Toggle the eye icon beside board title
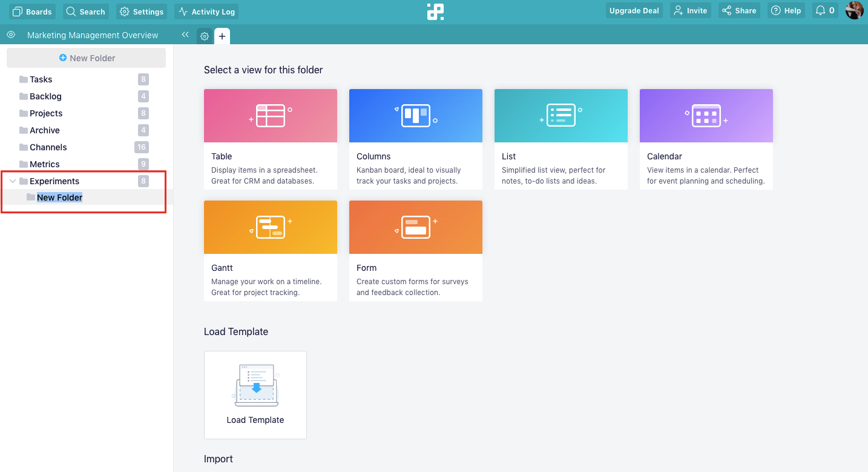Image resolution: width=868 pixels, height=472 pixels. tap(10, 35)
